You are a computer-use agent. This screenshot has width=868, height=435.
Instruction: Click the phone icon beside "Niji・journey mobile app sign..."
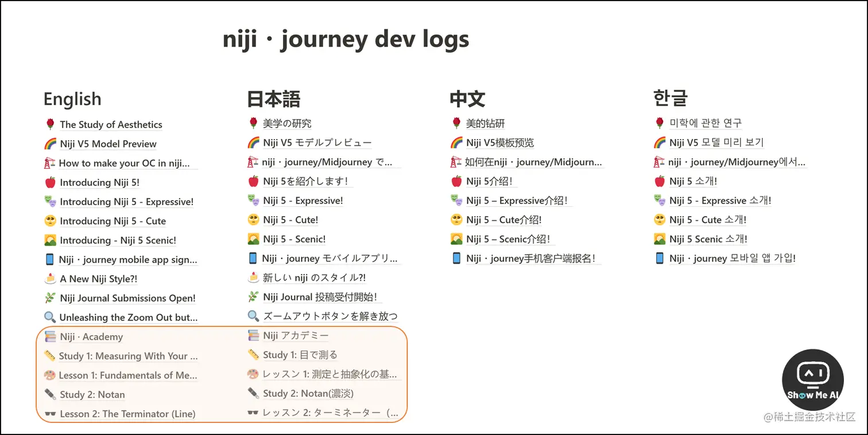pyautogui.click(x=50, y=259)
